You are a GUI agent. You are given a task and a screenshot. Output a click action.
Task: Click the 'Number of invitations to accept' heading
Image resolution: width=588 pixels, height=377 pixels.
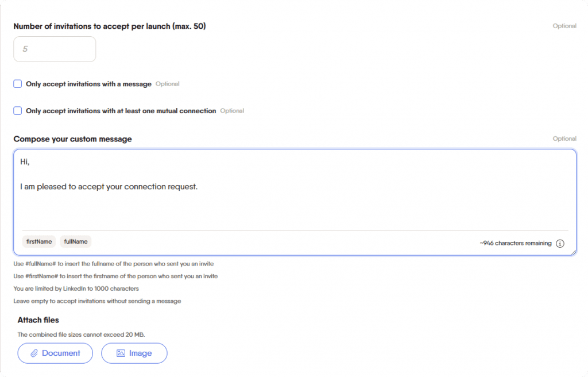[x=109, y=26]
